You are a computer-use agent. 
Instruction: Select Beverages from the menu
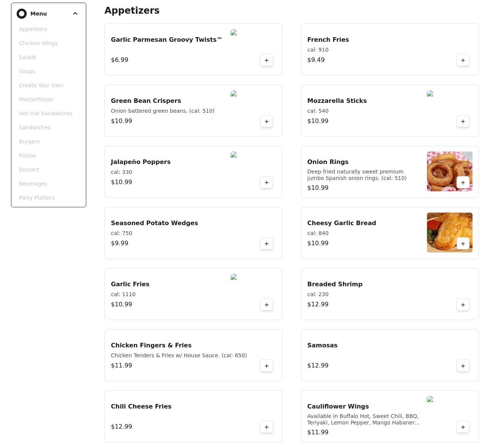pyautogui.click(x=33, y=184)
